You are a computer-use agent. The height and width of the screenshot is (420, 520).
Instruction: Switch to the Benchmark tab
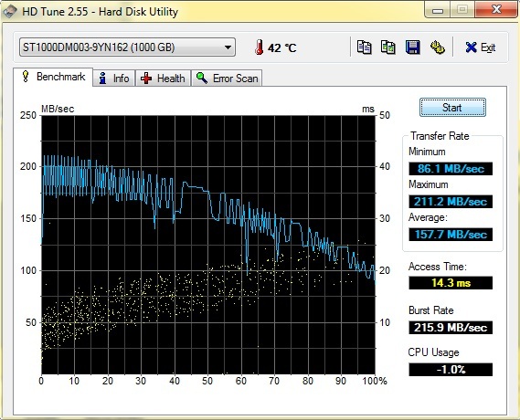click(53, 78)
